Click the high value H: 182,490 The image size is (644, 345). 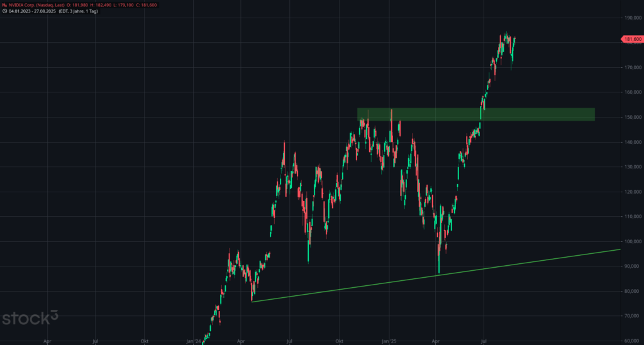click(x=101, y=5)
